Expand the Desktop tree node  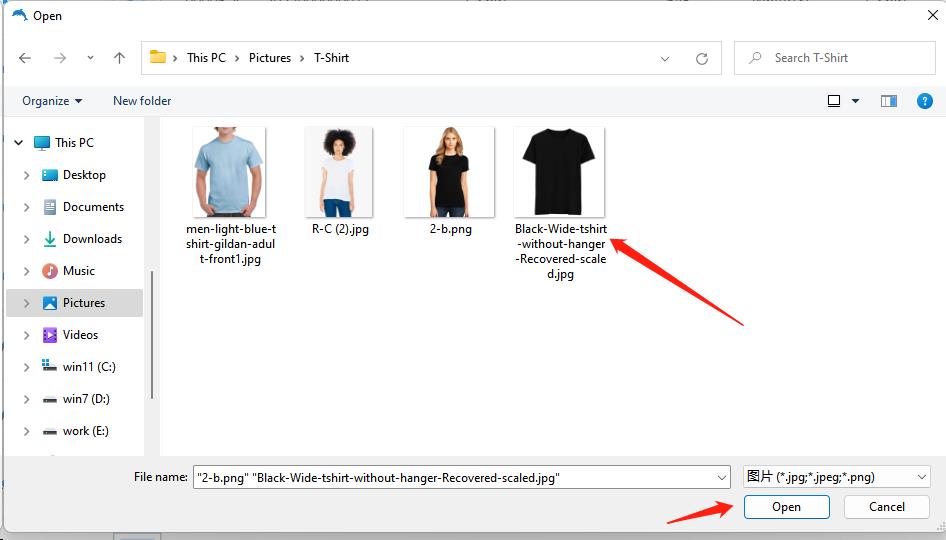pyautogui.click(x=26, y=175)
